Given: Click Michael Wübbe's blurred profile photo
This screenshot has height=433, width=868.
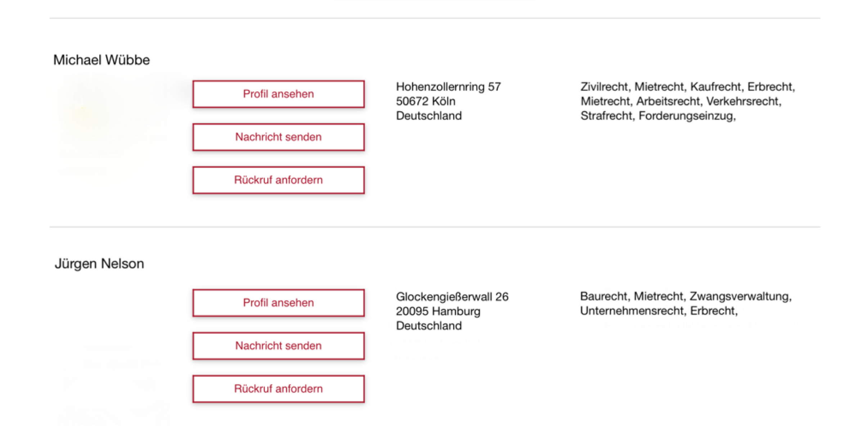Looking at the screenshot, I should pos(112,144).
